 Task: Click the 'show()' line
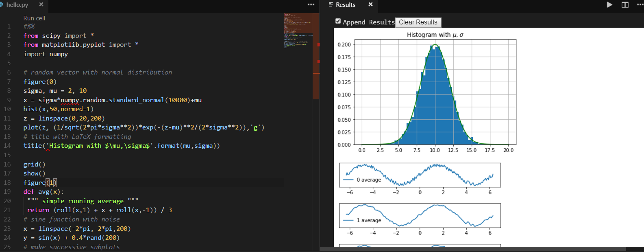click(34, 173)
